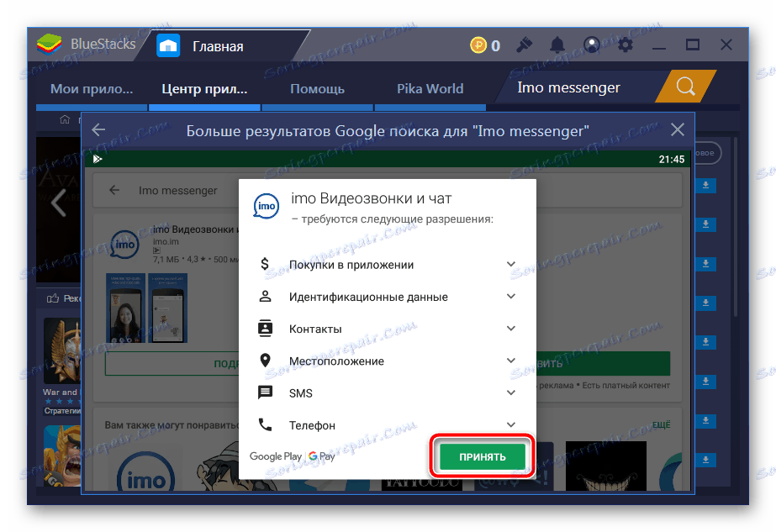Open the Pika World tab
Screen dimensions: 776x532
click(x=430, y=89)
